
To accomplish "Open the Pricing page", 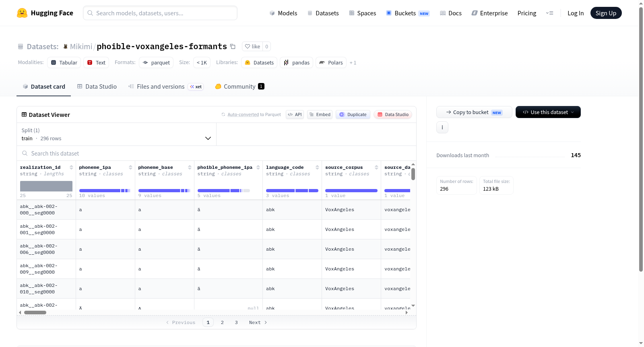I will 527,13.
